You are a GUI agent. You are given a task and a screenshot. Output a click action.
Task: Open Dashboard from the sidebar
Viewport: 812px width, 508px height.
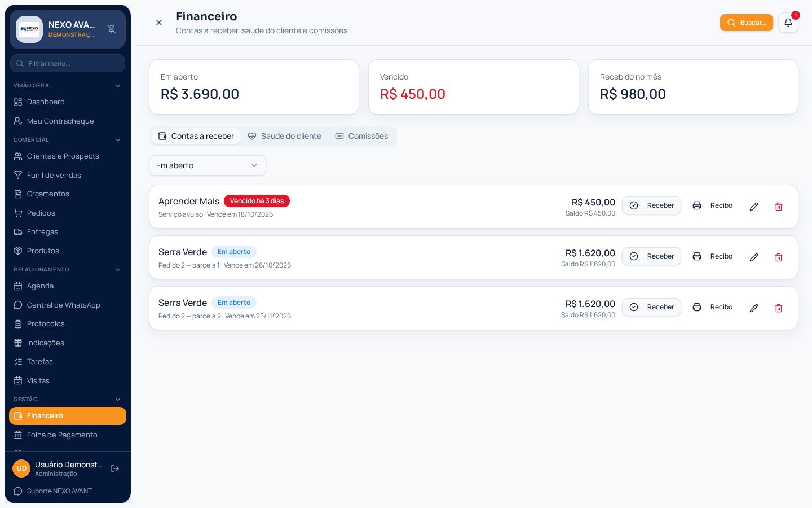point(68,102)
